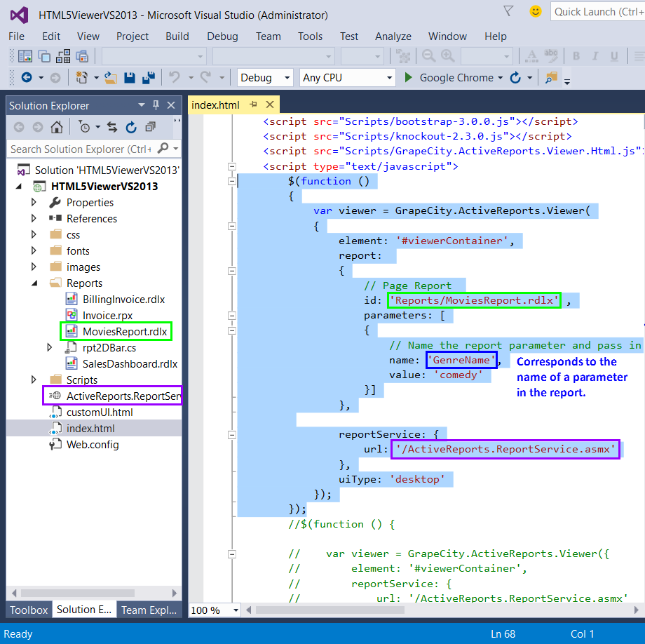Click the Find in Files icon
The width and height of the screenshot is (645, 644).
pyautogui.click(x=551, y=77)
